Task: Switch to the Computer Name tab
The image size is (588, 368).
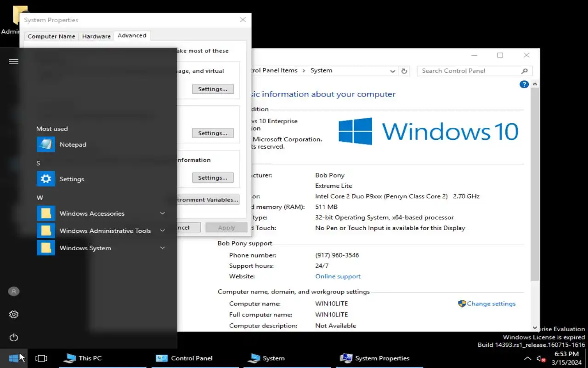Action: point(51,36)
